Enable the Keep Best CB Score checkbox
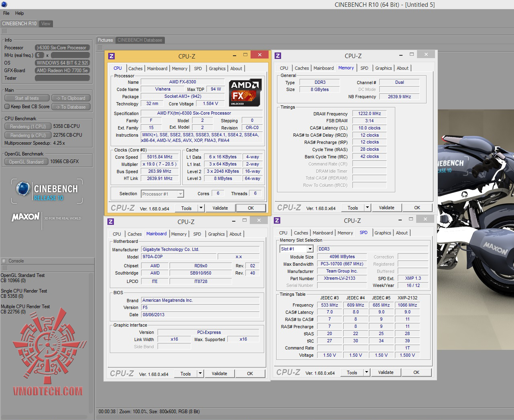The height and width of the screenshot is (420, 514). [7, 107]
